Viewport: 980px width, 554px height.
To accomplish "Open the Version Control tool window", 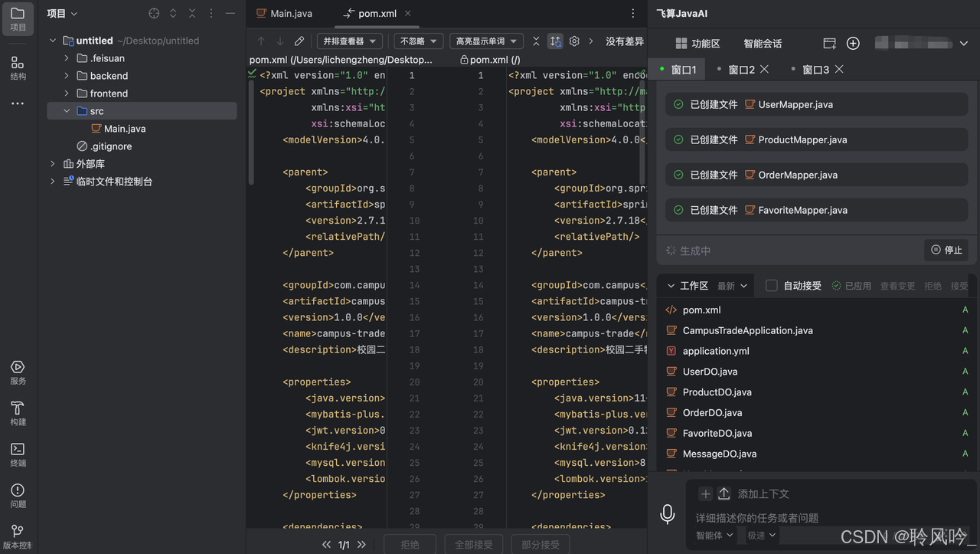I will 18,536.
